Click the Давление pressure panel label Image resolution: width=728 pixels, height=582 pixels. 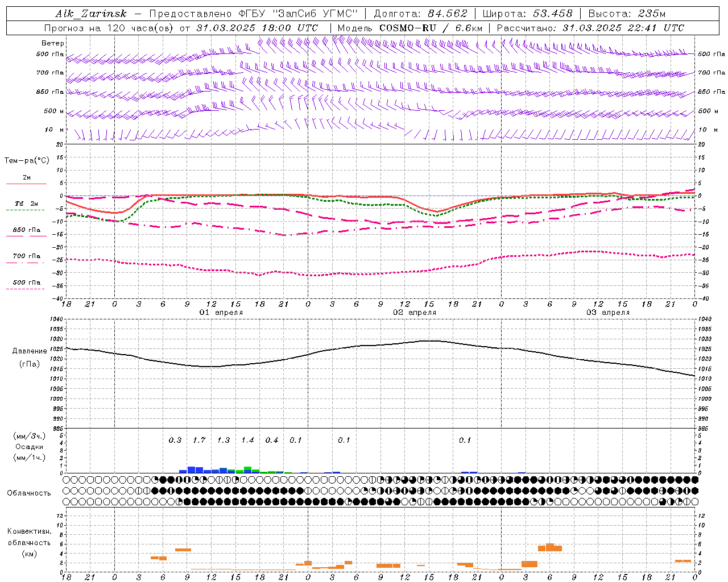click(30, 351)
